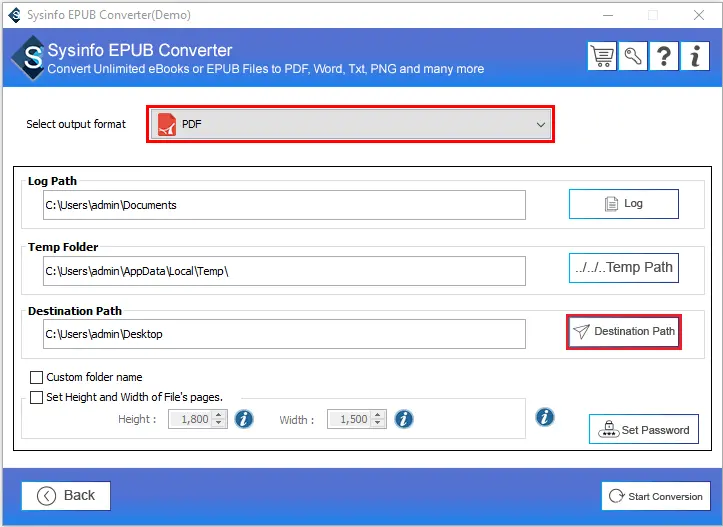This screenshot has height=527, width=723.
Task: Open help with the question mark icon
Action: [x=664, y=56]
